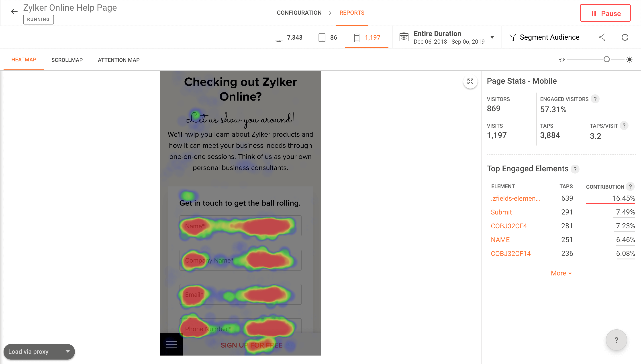Switch to the Scrollmap tab
Viewport: 641px width, 364px height.
[x=67, y=60]
